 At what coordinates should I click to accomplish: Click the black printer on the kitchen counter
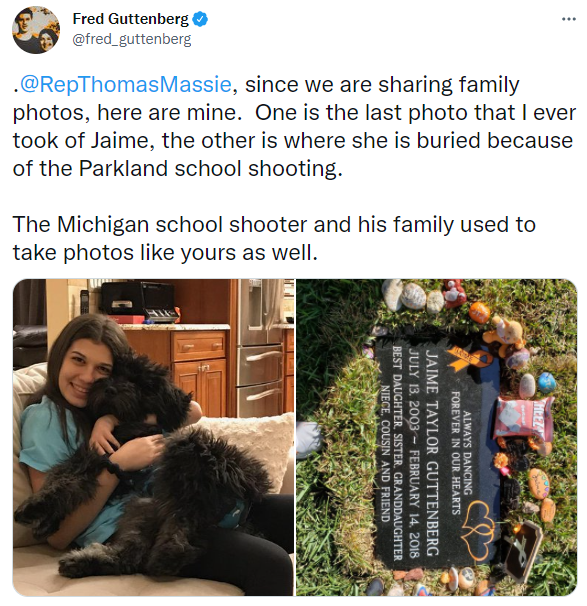pos(140,303)
